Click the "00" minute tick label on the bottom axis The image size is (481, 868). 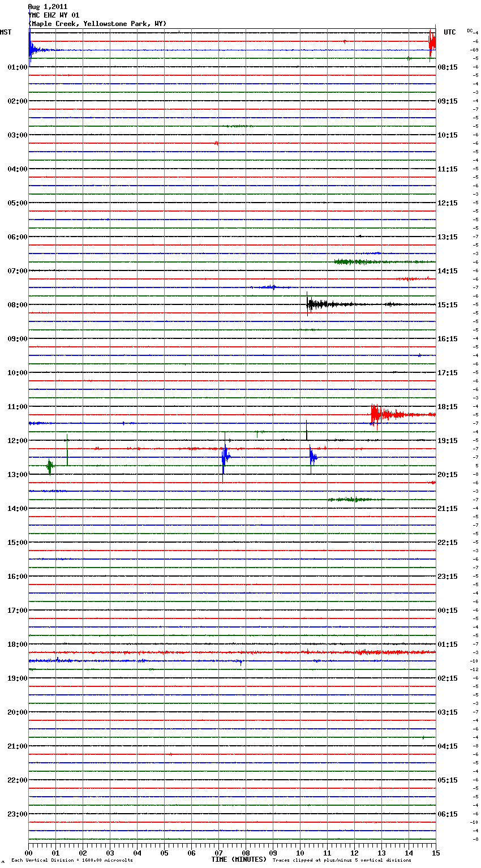point(28,853)
